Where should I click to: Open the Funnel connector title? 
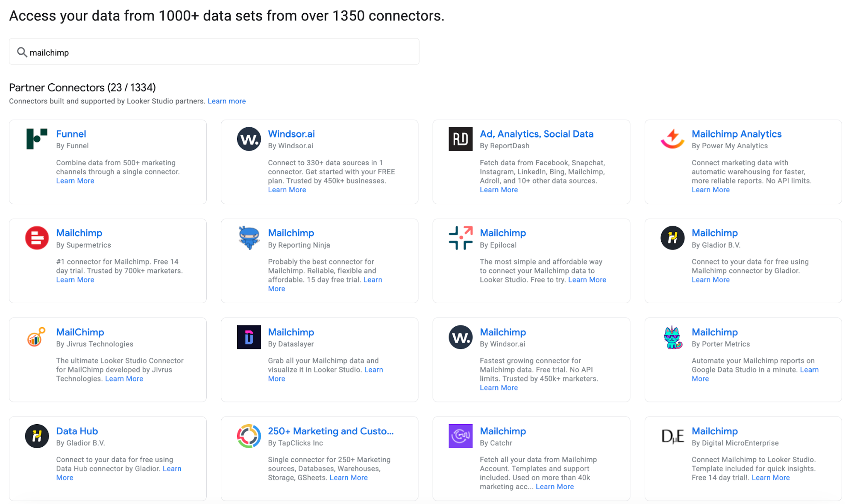[x=71, y=134]
